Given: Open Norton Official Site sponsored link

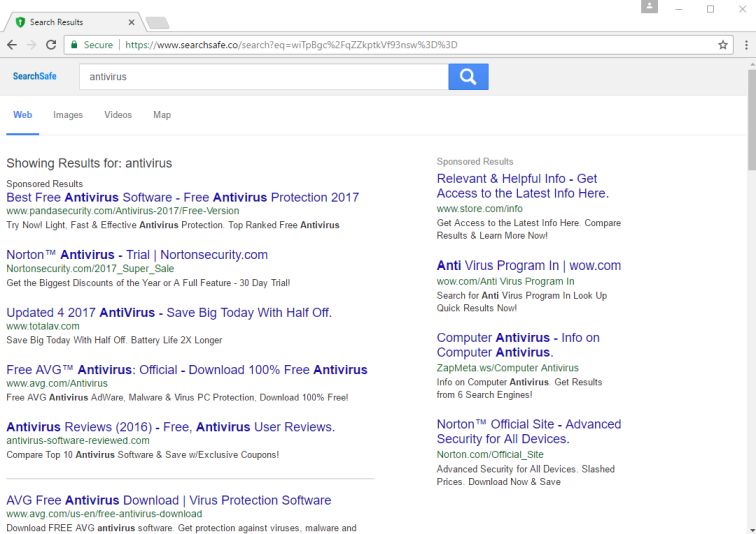Looking at the screenshot, I should (x=529, y=431).
